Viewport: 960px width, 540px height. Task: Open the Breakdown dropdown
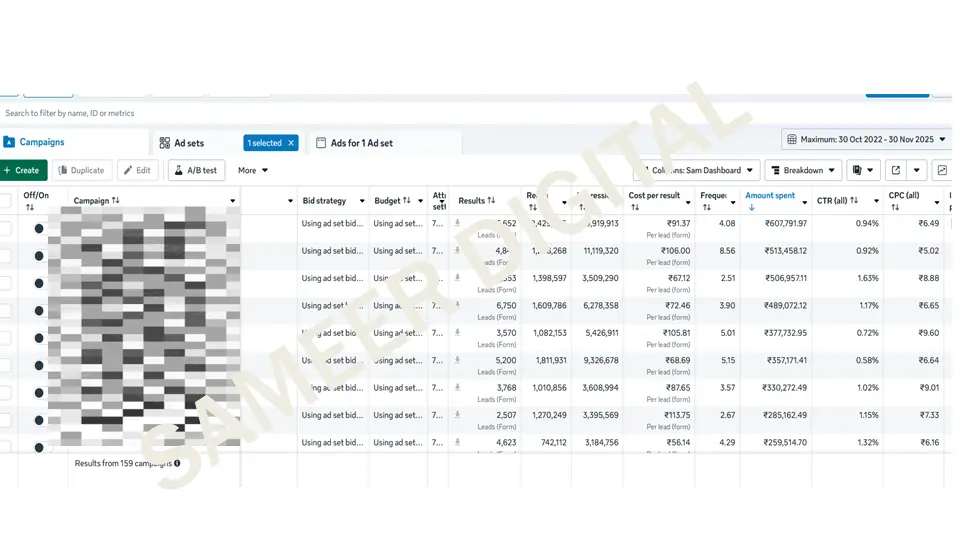tap(802, 171)
